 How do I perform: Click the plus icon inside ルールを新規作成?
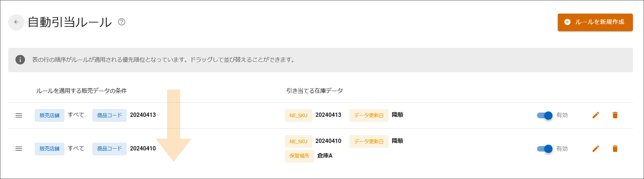567,22
